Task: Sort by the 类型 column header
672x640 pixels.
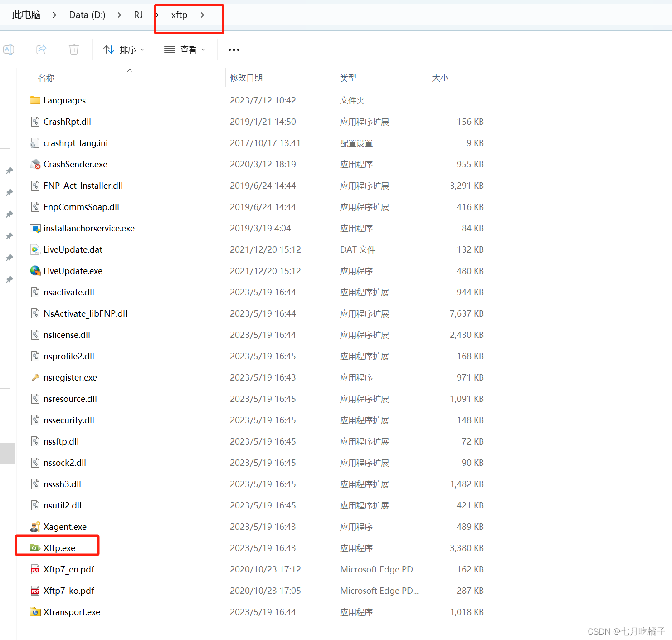Action: pyautogui.click(x=348, y=78)
